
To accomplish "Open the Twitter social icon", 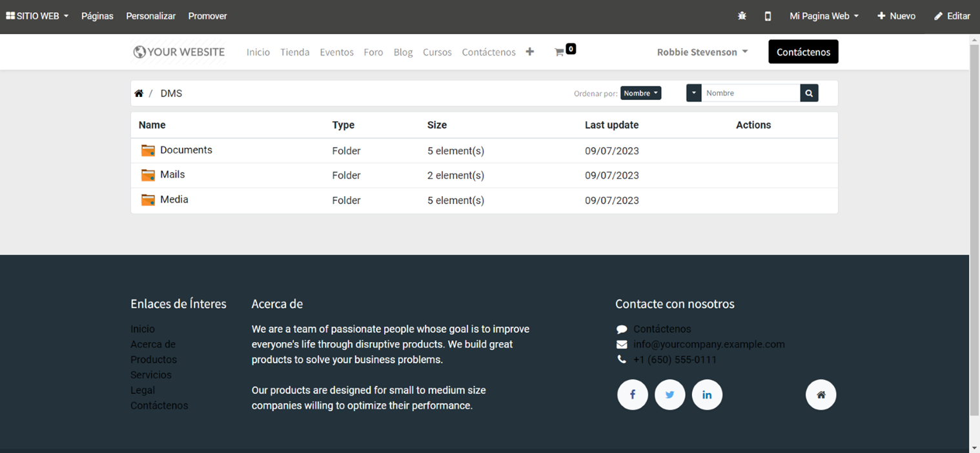I will (669, 394).
